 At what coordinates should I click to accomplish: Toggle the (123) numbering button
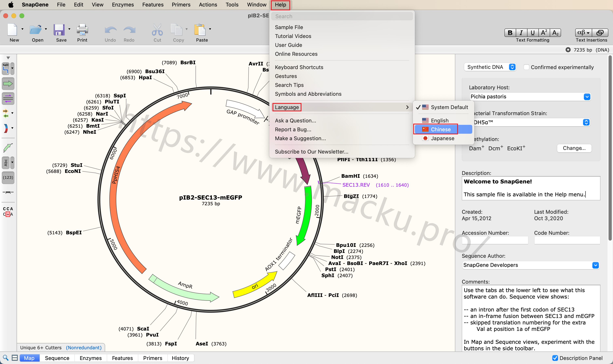click(8, 177)
